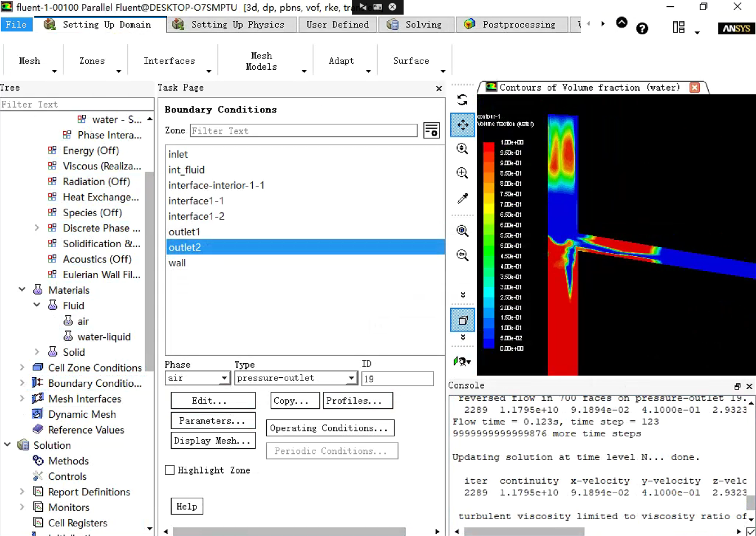Screen dimensions: 756x536
Task: Open the window layout arrangement icon
Action: pos(679,28)
